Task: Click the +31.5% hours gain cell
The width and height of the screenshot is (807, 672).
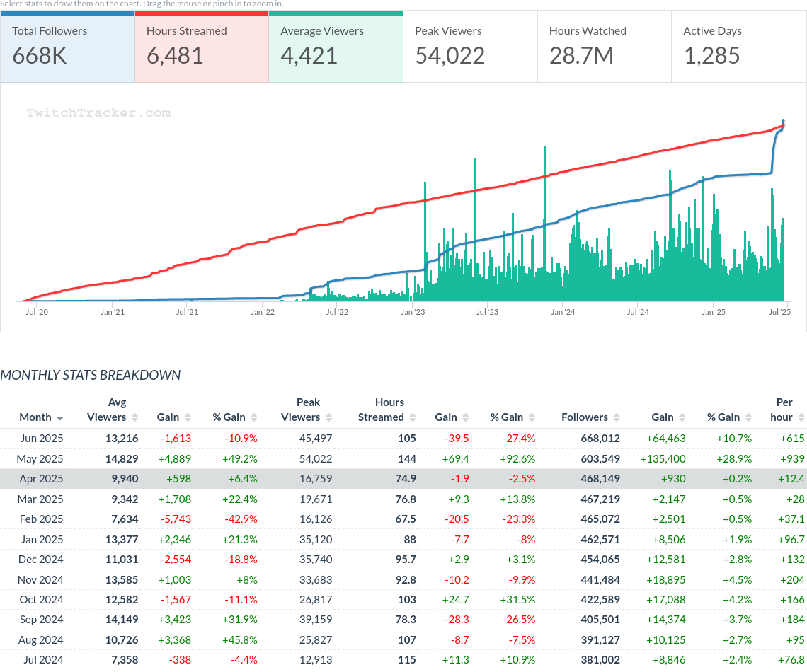Action: point(517,600)
